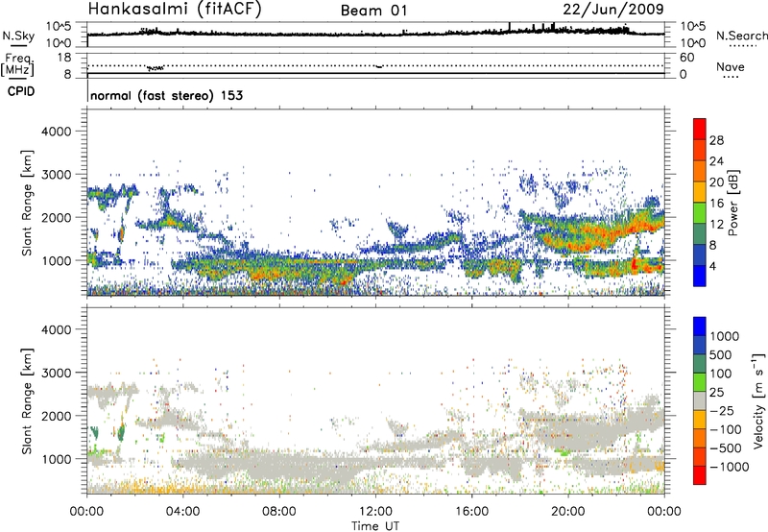Viewport: 768px width, 532px height.
Task: Select the Freq. [MHz] axis label
Action: click(18, 65)
